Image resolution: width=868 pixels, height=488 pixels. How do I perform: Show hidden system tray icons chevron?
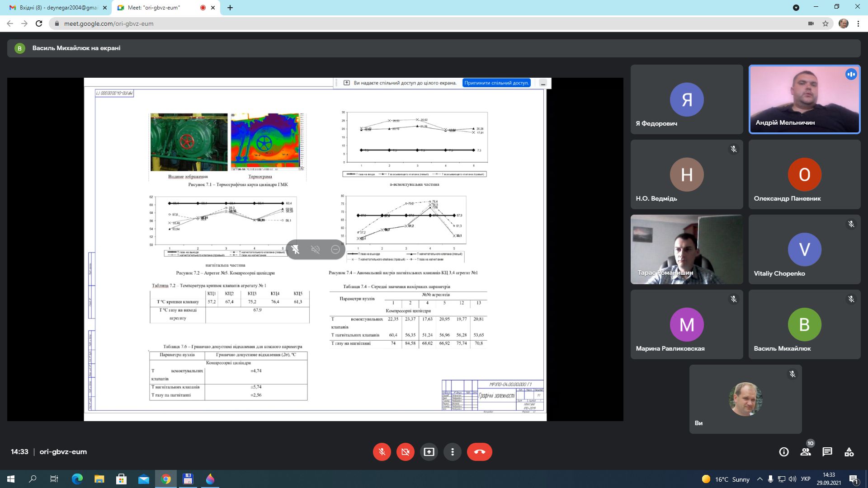(x=759, y=479)
